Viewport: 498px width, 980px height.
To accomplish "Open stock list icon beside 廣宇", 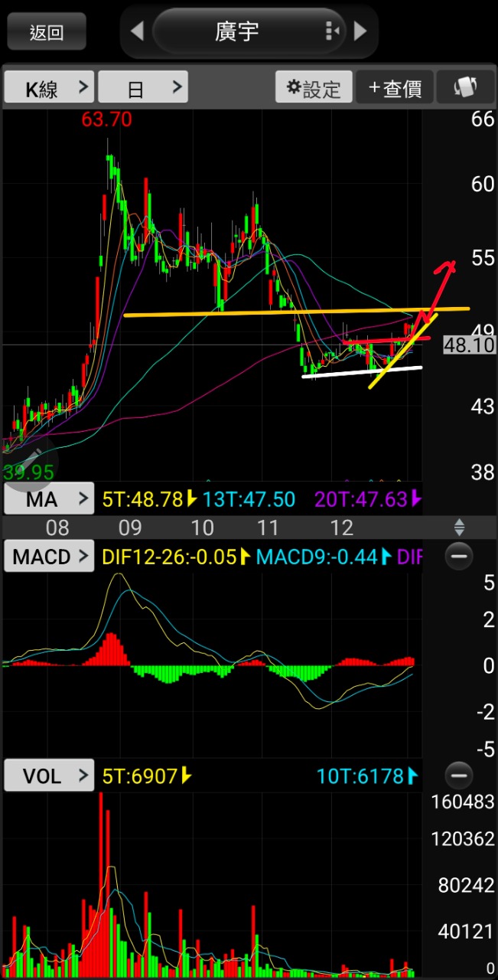I will point(332,31).
